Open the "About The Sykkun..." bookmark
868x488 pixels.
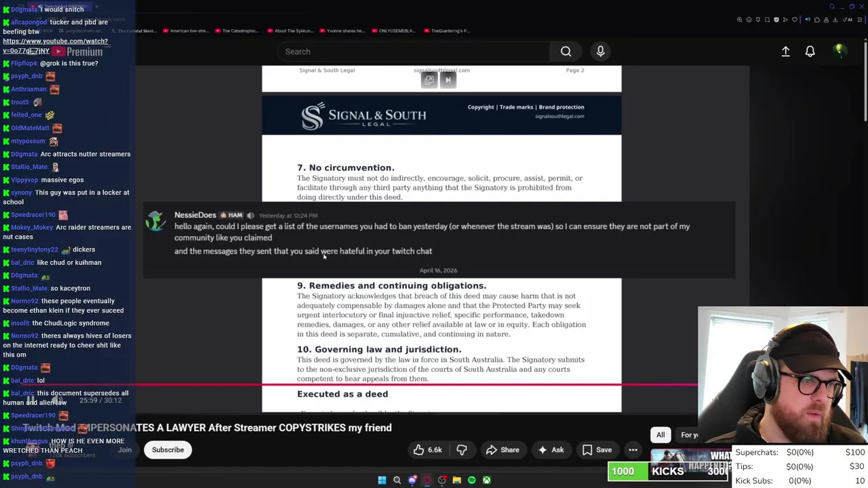[x=290, y=30]
